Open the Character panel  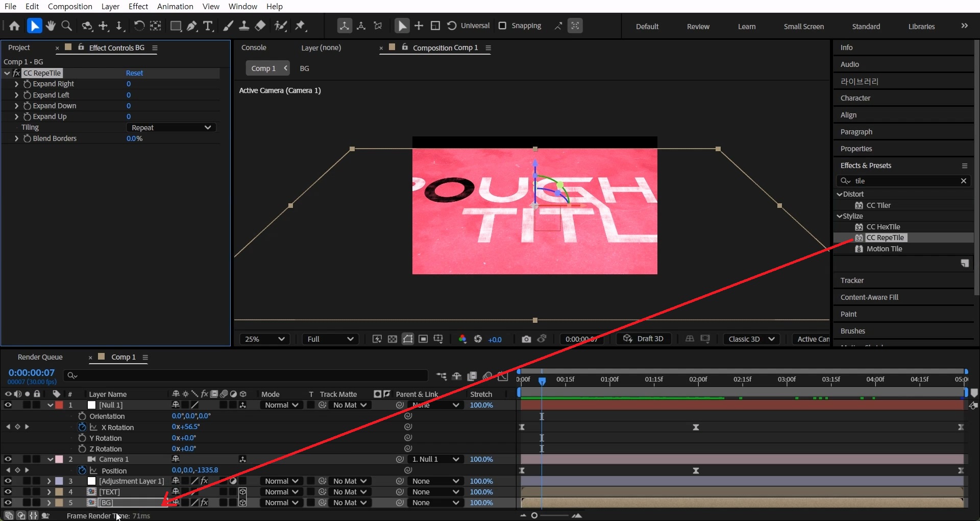pyautogui.click(x=855, y=98)
